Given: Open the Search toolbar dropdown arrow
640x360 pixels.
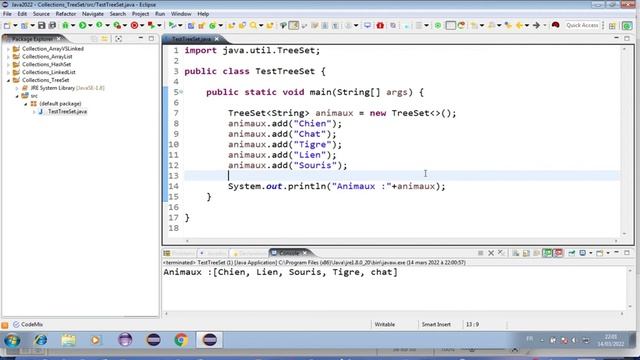Looking at the screenshot, I should click(x=261, y=26).
